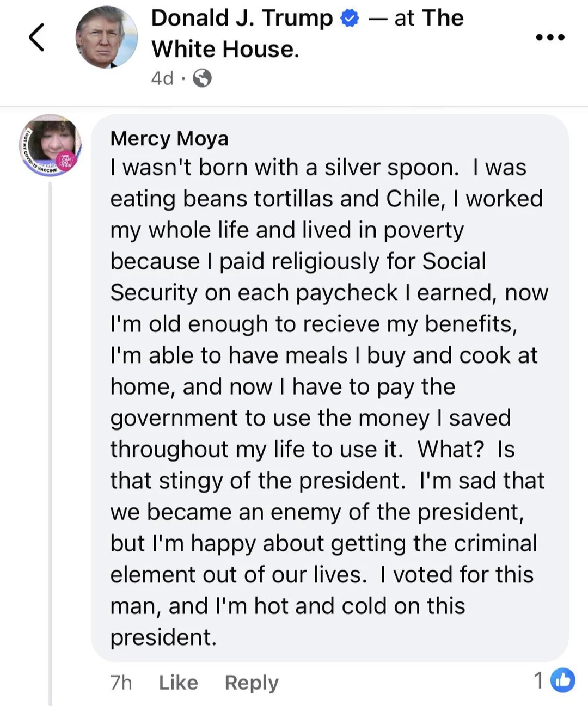Open Mercy Moya's profile avatar
Viewport: 588px width, 706px height.
click(x=51, y=145)
